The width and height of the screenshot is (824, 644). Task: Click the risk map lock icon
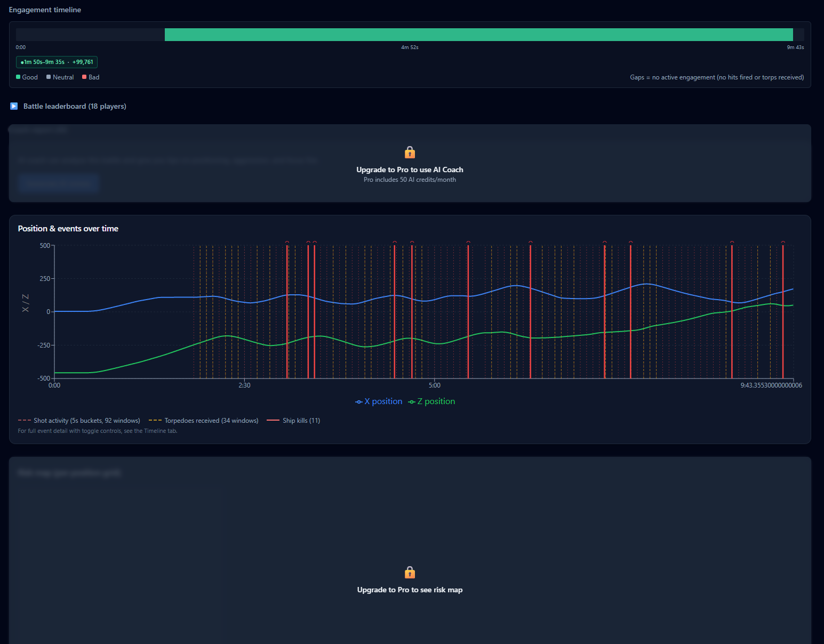pyautogui.click(x=410, y=573)
